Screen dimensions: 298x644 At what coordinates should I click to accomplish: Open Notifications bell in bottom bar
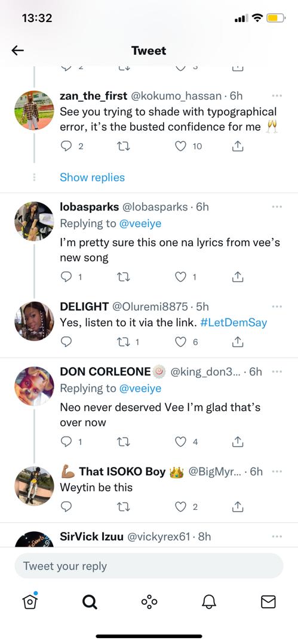tap(208, 602)
